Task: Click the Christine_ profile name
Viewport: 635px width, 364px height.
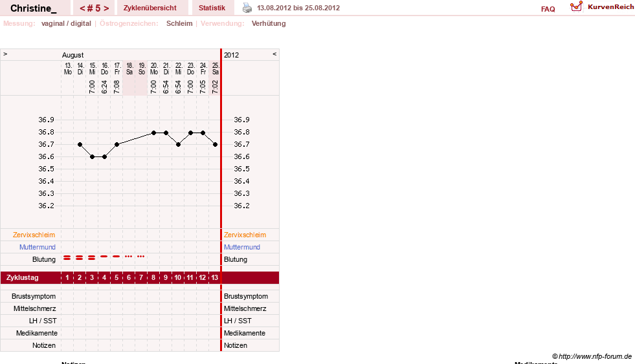Action: pos(34,8)
